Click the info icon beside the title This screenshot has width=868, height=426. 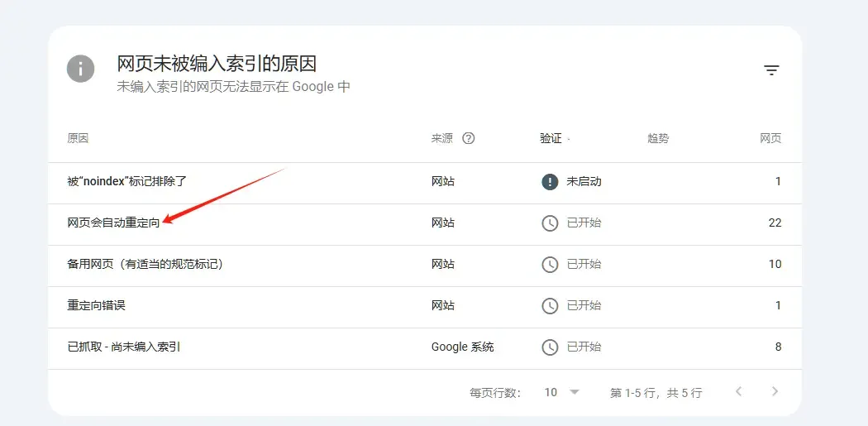click(x=81, y=69)
